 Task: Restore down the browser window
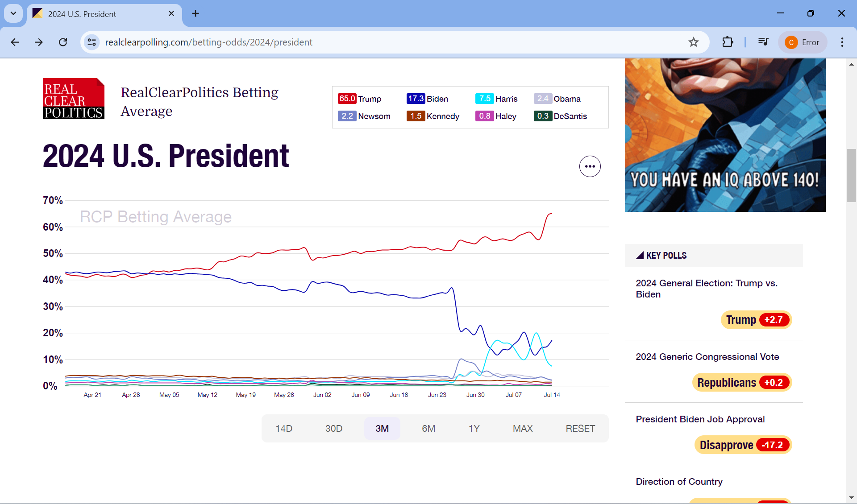[811, 13]
